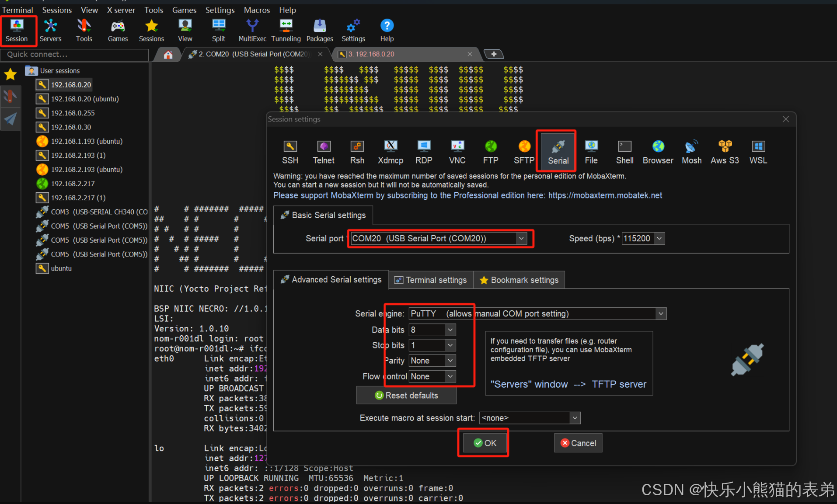The width and height of the screenshot is (837, 504).
Task: Select WSL session type
Action: 758,152
